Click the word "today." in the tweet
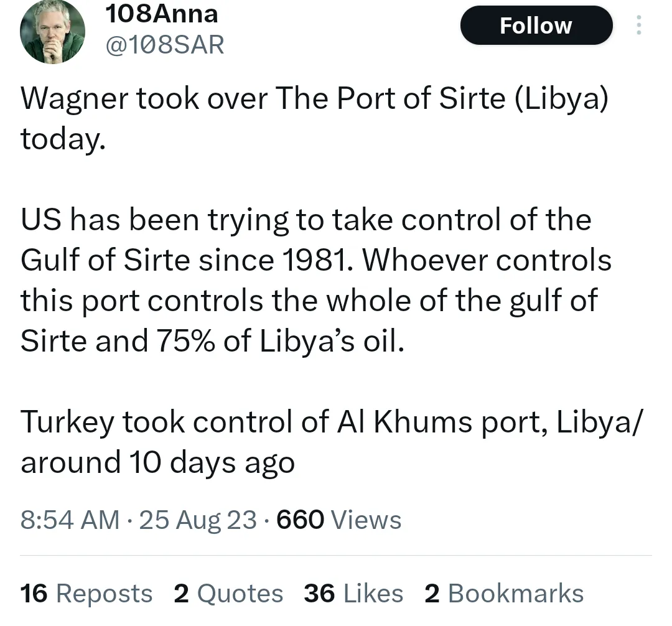 point(60,139)
